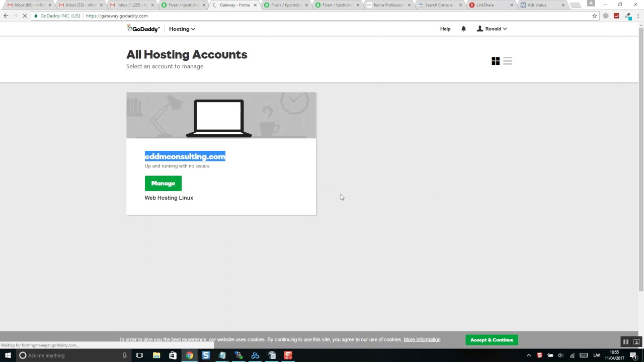
Task: Open the notifications bell
Action: tap(463, 29)
